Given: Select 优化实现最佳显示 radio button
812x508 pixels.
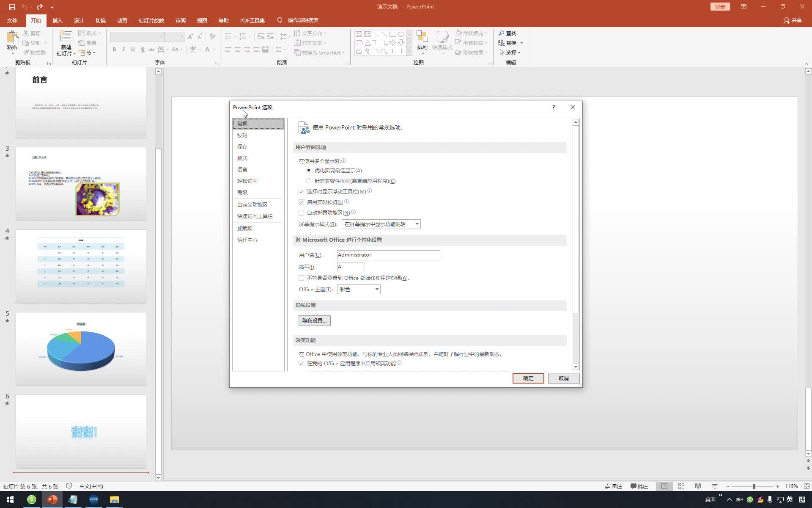Looking at the screenshot, I should (309, 170).
